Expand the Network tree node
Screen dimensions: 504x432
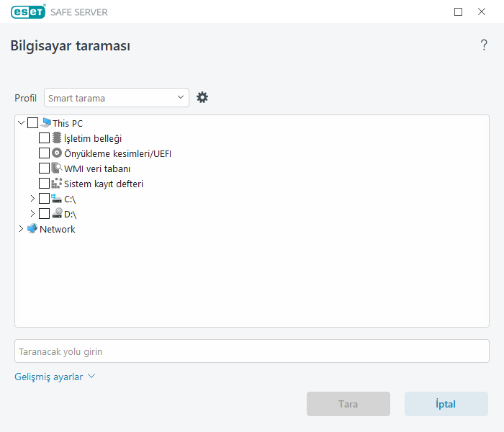click(x=20, y=229)
